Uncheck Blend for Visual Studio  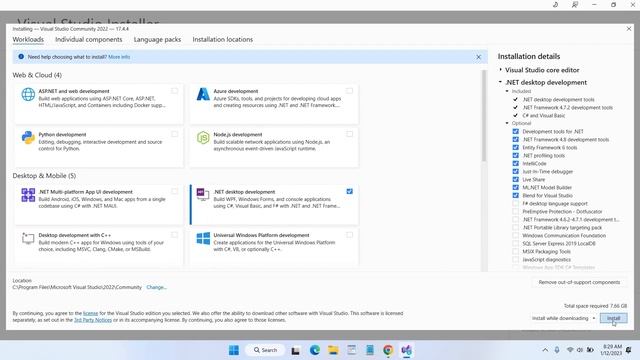click(x=516, y=196)
